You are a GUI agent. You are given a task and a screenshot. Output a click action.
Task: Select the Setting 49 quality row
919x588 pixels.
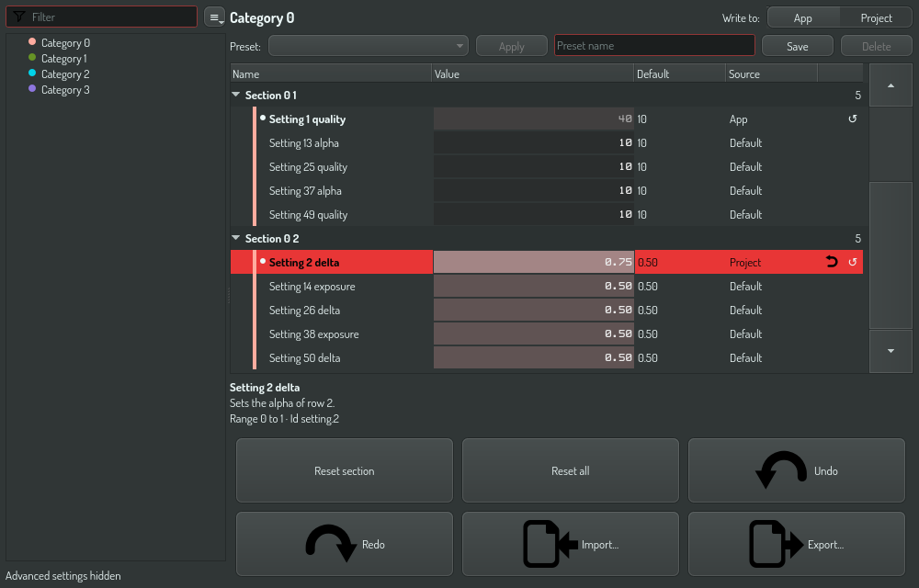546,214
